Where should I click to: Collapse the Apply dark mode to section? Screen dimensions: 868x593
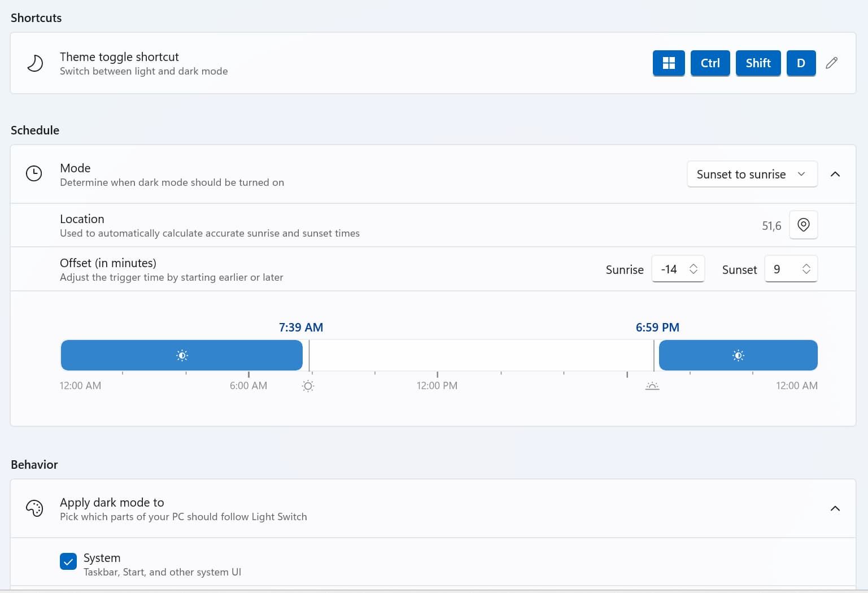coord(835,508)
